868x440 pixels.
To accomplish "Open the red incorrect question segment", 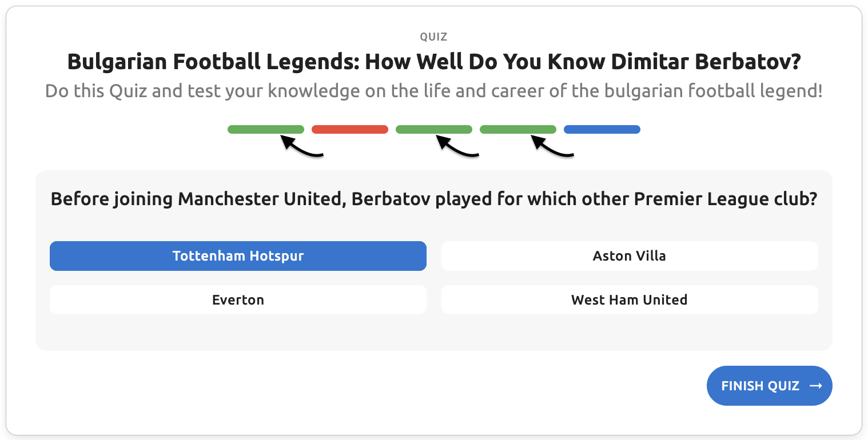I will tap(350, 130).
